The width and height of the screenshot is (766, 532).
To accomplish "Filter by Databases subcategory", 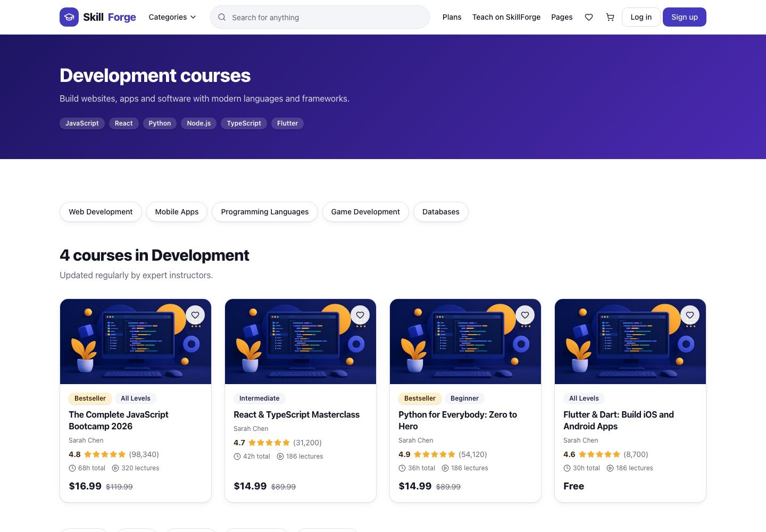I will [441, 212].
